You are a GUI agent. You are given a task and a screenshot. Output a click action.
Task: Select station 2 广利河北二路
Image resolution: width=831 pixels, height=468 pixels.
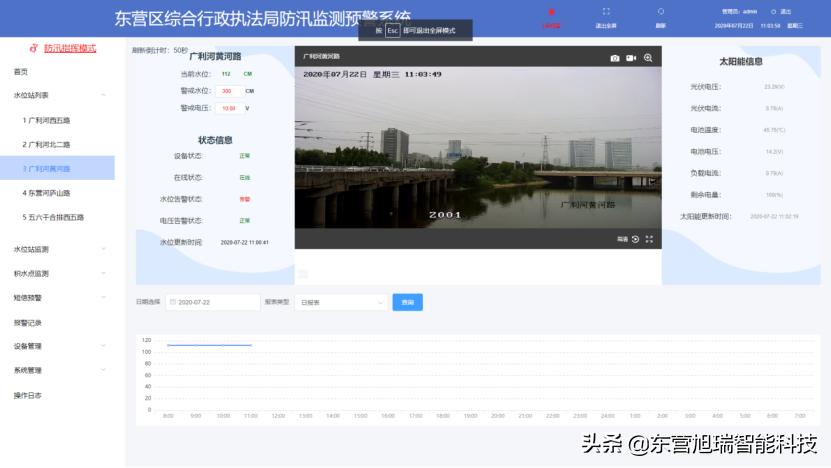point(57,144)
